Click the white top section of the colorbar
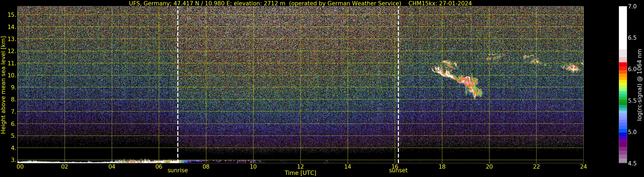Viewport: 644px width, 177px height. click(623, 27)
